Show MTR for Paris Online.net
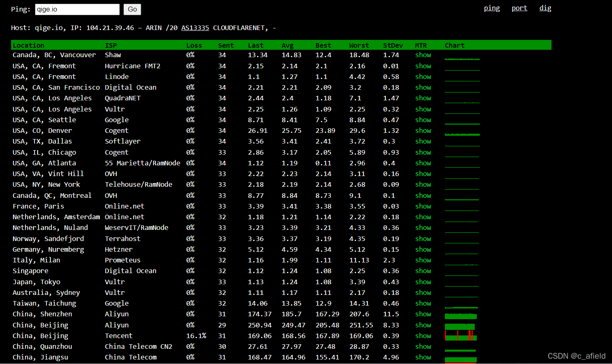Screen dimensions: 612x364 [x=423, y=206]
